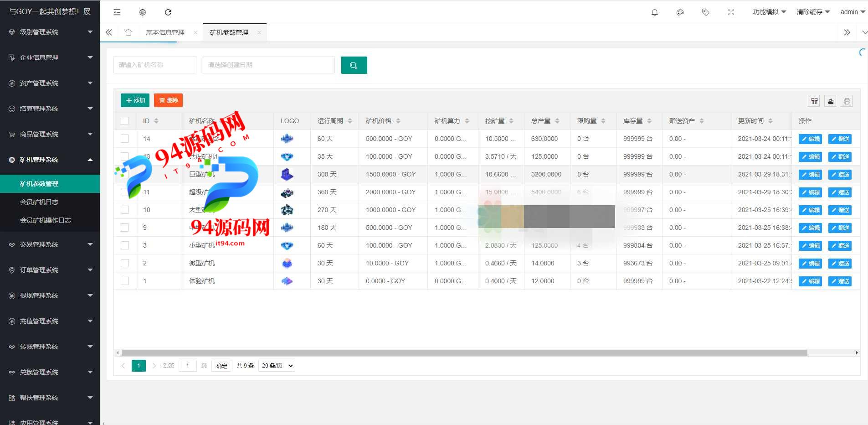Viewport: 868px width, 425px height.
Task: Open the website globe icon
Action: tap(143, 12)
